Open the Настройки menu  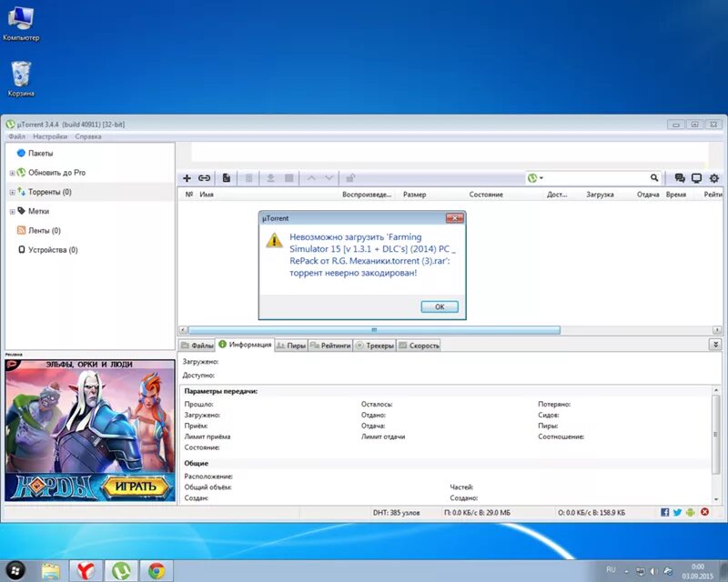[50, 136]
